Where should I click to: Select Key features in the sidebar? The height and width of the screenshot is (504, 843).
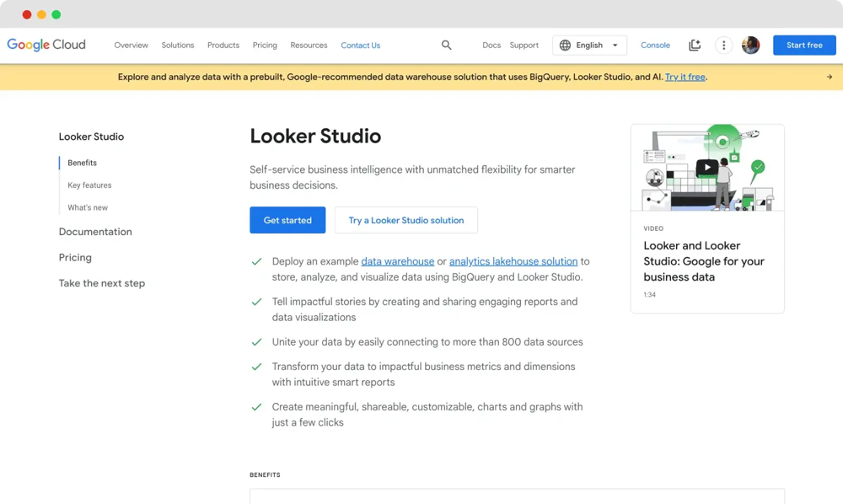89,185
